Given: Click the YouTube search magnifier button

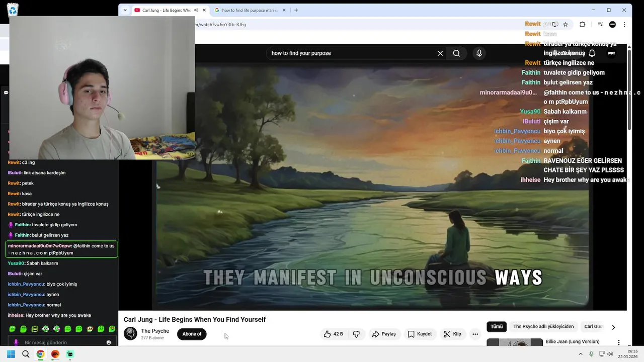Looking at the screenshot, I should point(456,53).
